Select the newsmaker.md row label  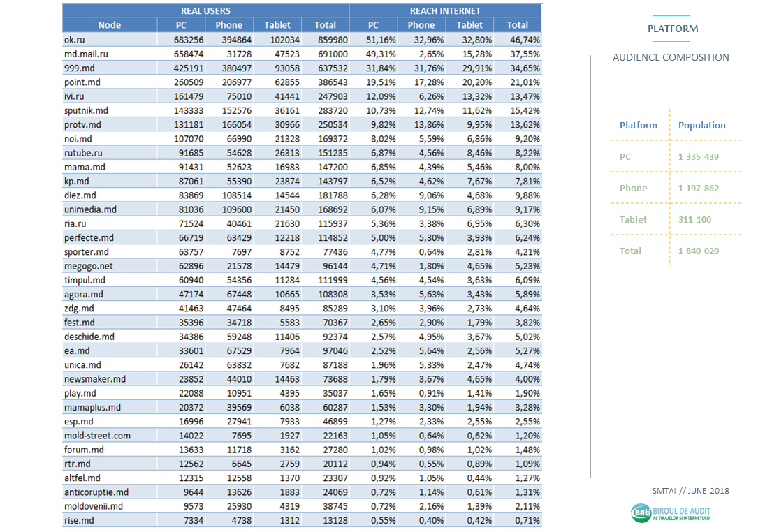[95, 379]
